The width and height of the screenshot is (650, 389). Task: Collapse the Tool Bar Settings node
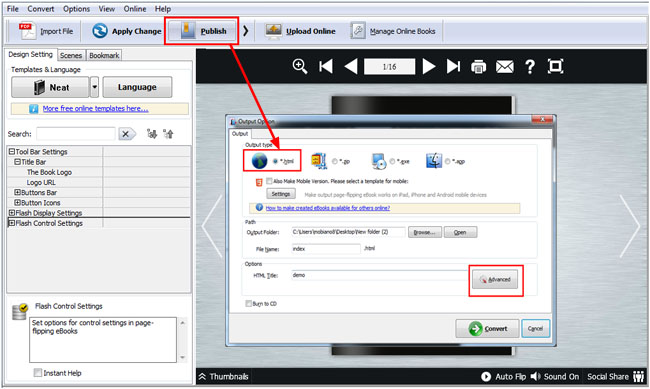tap(12, 152)
